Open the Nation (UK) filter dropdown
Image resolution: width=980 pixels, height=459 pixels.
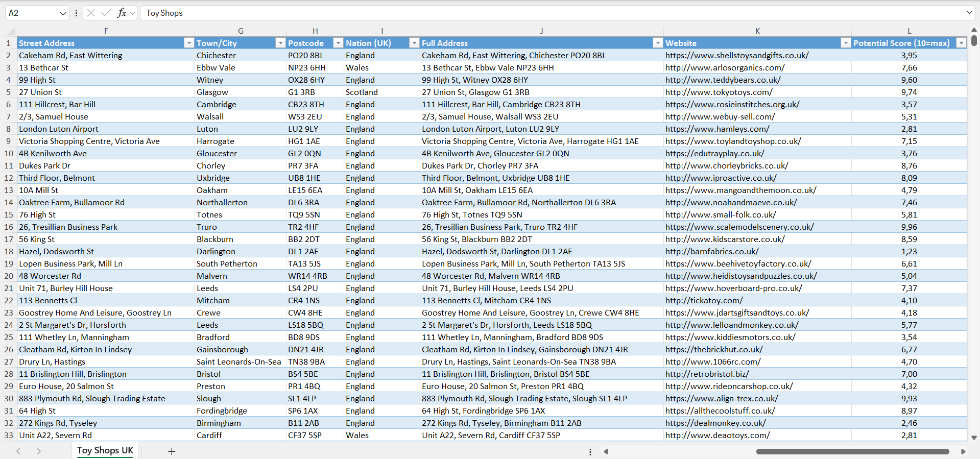point(414,43)
